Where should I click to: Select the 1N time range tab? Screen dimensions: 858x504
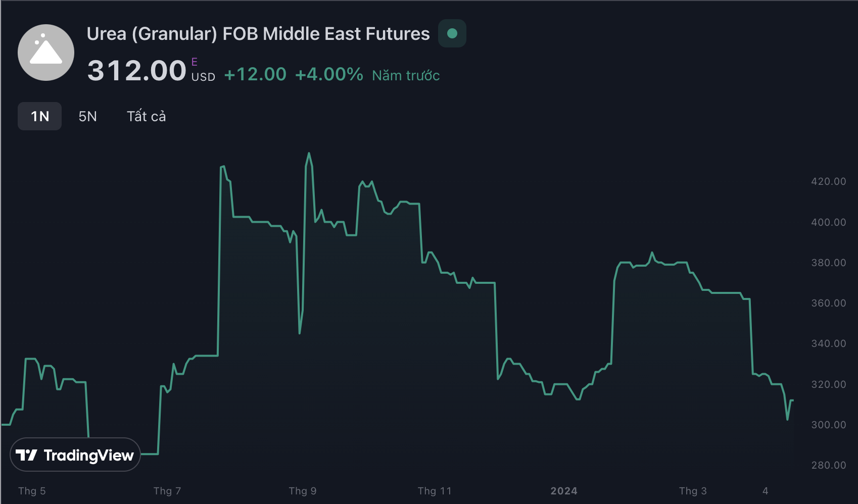(x=40, y=116)
